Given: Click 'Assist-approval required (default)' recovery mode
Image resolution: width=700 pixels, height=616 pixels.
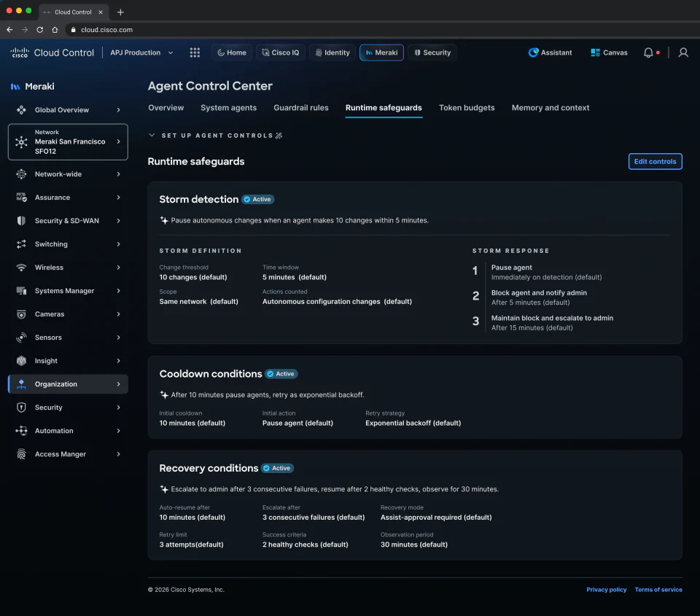Looking at the screenshot, I should coord(436,518).
